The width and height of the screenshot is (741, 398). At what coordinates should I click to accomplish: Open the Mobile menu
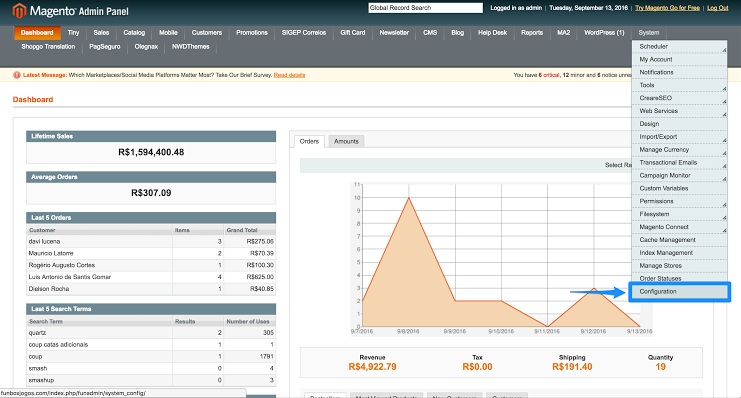click(x=168, y=33)
